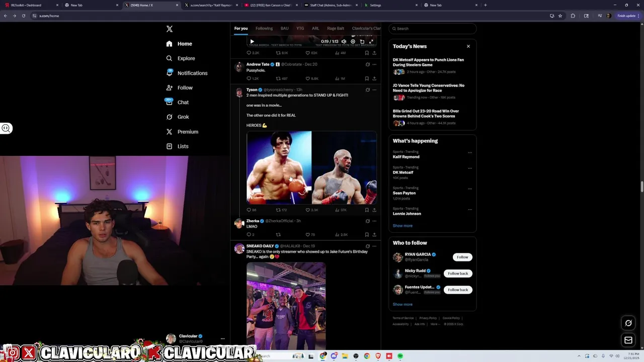Image resolution: width=644 pixels, height=362 pixels.
Task: Open Notifications in X sidebar
Action: click(187, 73)
